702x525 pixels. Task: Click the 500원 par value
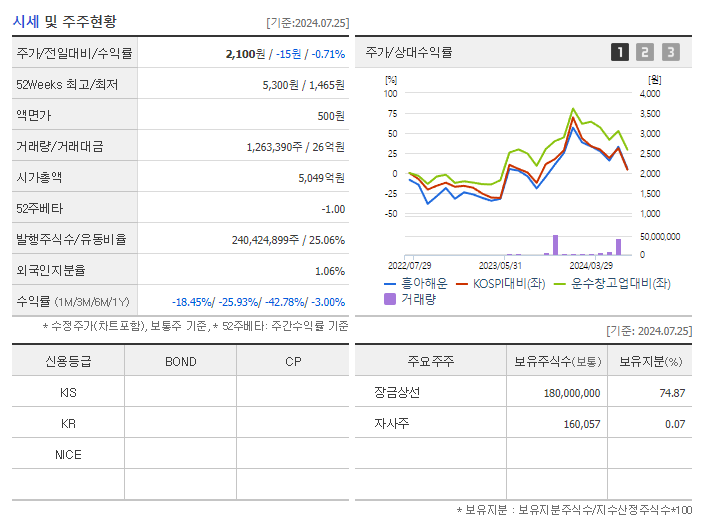(x=331, y=116)
